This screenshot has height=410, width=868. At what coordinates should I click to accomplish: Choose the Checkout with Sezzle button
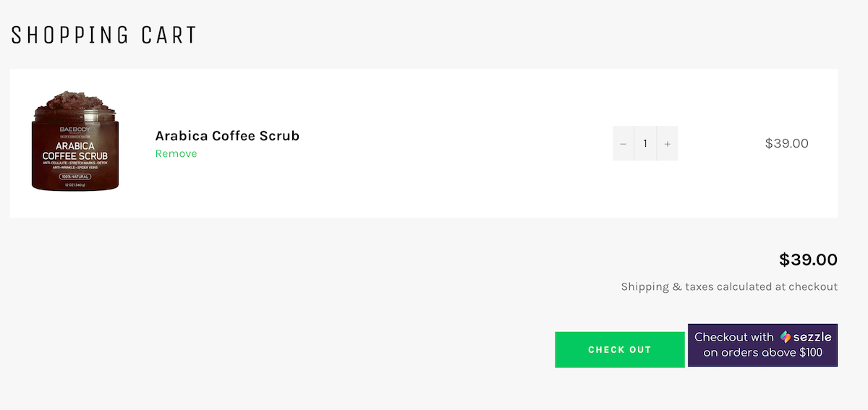(x=762, y=345)
